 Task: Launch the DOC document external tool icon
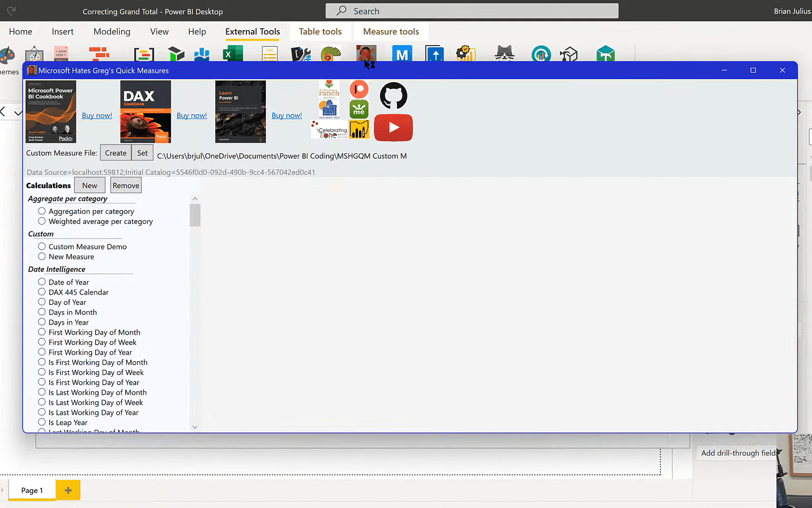point(270,54)
